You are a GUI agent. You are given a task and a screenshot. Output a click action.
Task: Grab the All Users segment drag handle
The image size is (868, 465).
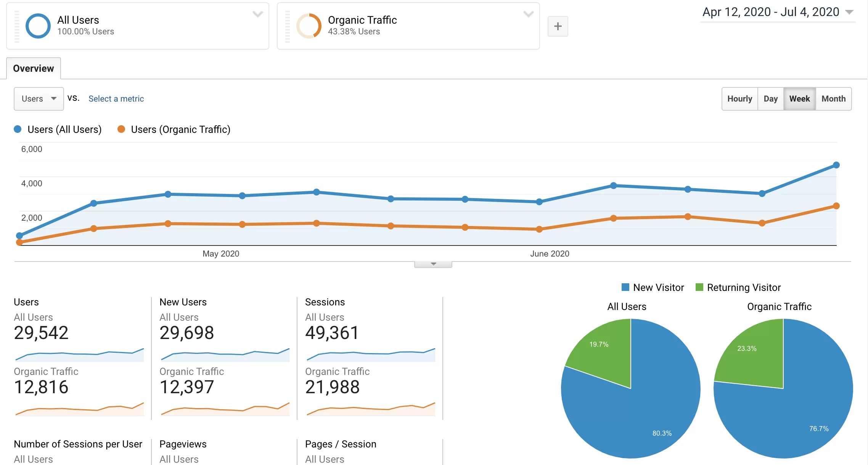pos(16,26)
